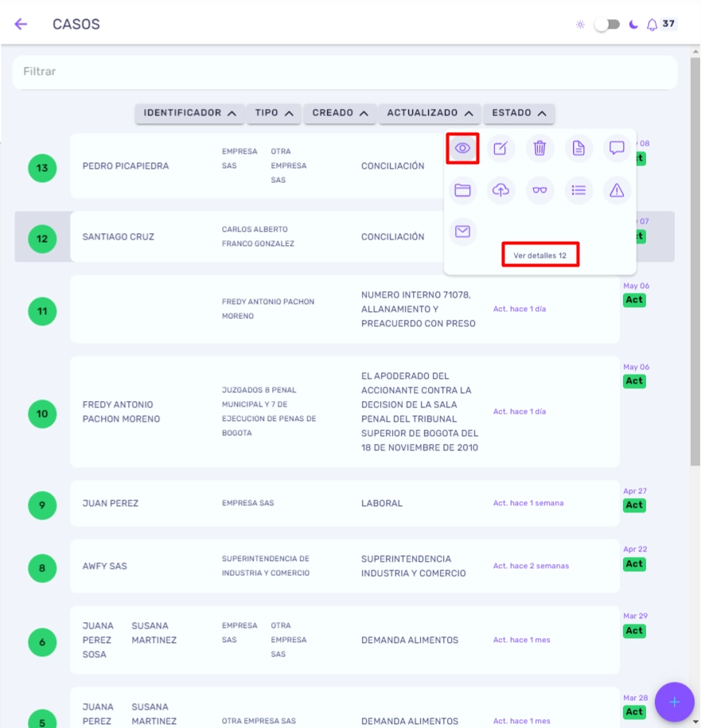The width and height of the screenshot is (701, 728).
Task: Select SANTIAGO CRUZ case name
Action: tap(118, 237)
